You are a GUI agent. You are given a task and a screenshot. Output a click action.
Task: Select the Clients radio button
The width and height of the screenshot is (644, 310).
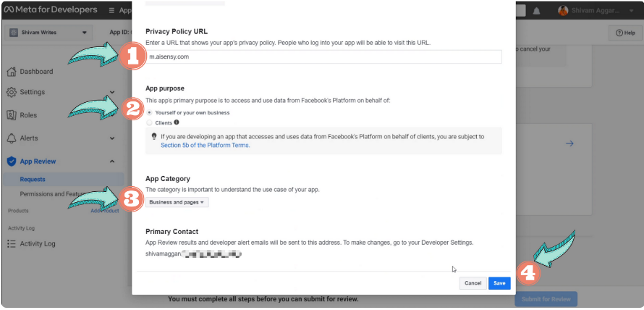[x=150, y=122]
